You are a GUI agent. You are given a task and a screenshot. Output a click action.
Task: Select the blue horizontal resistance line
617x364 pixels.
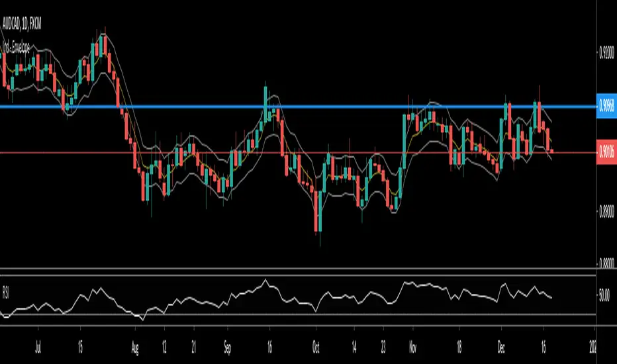pos(298,107)
